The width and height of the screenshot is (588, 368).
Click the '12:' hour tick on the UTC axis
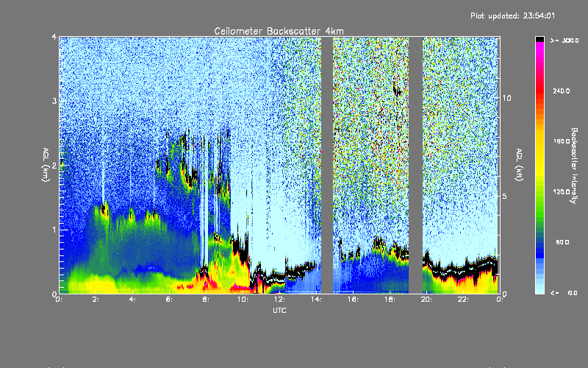279,300
